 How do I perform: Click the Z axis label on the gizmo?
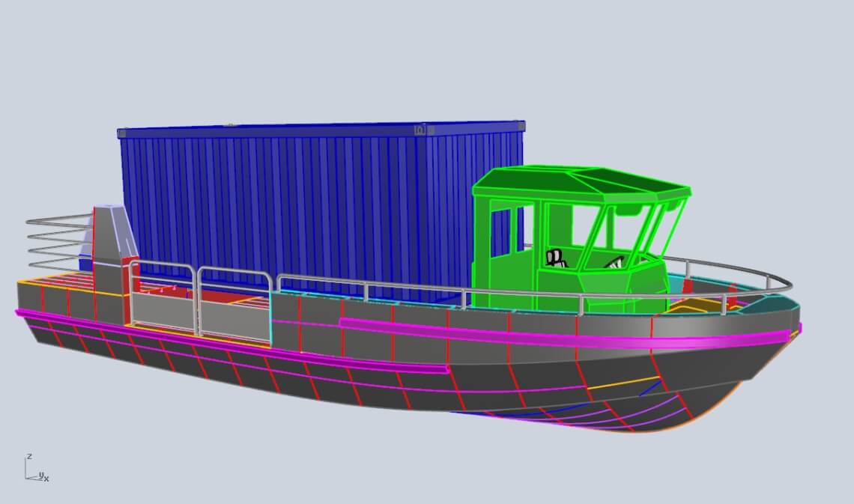pyautogui.click(x=30, y=456)
